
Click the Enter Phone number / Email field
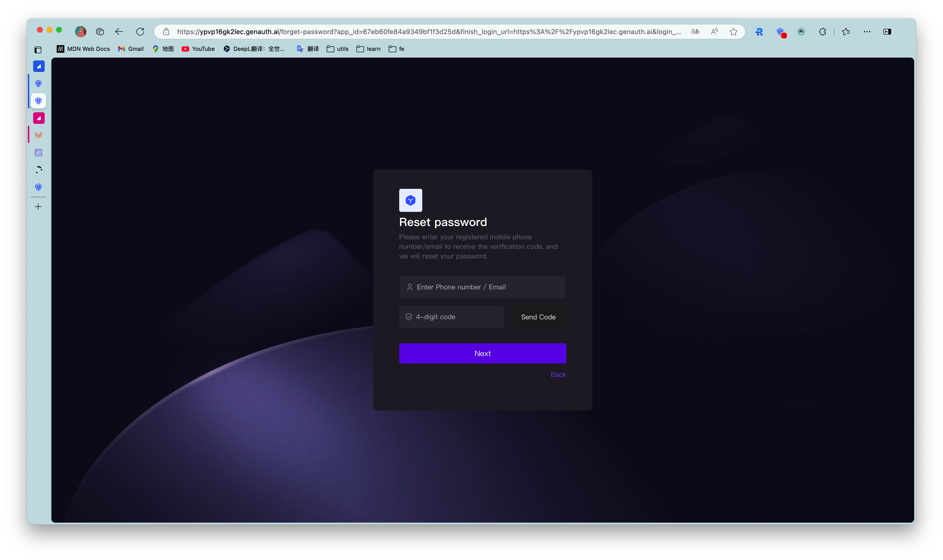[x=482, y=287]
